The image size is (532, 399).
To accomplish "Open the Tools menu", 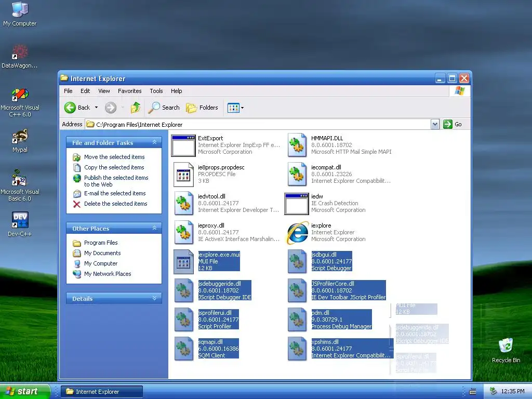I will (156, 91).
